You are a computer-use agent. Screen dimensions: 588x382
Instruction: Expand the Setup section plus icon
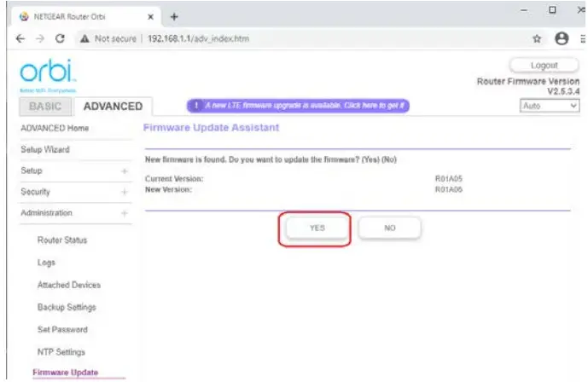click(x=125, y=171)
